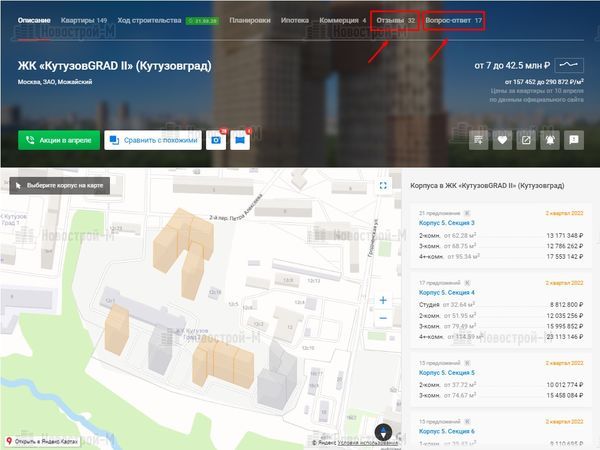Screen dimensions: 600x450
Task: Click the Акции в апреле button
Action: coord(58,141)
